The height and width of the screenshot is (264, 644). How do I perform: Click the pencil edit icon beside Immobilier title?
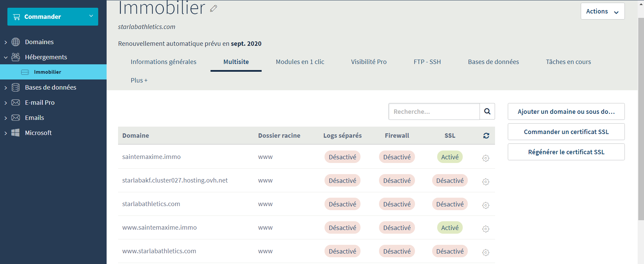coord(214,9)
